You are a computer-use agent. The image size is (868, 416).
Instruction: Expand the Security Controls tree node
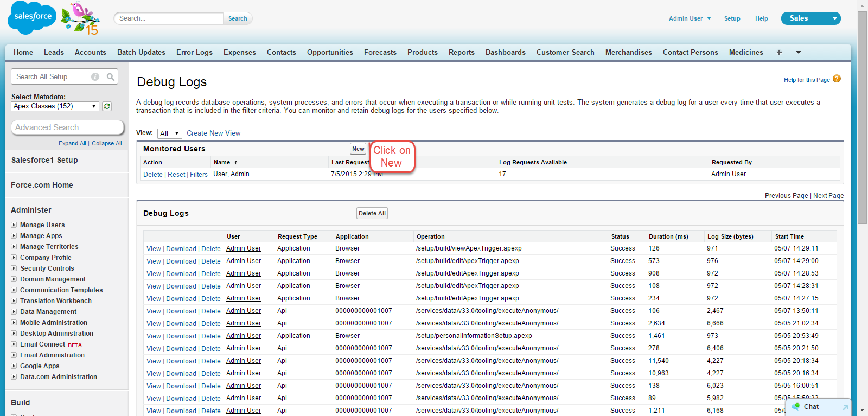(14, 268)
